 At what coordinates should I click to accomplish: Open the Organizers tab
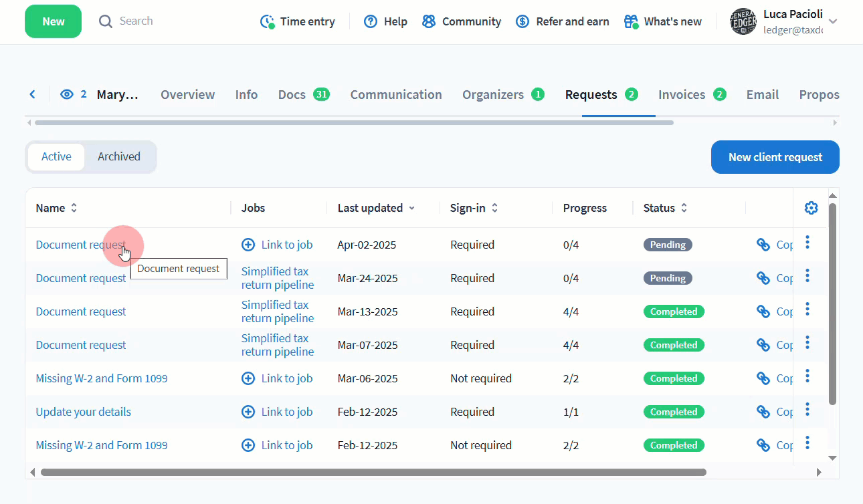(x=493, y=94)
